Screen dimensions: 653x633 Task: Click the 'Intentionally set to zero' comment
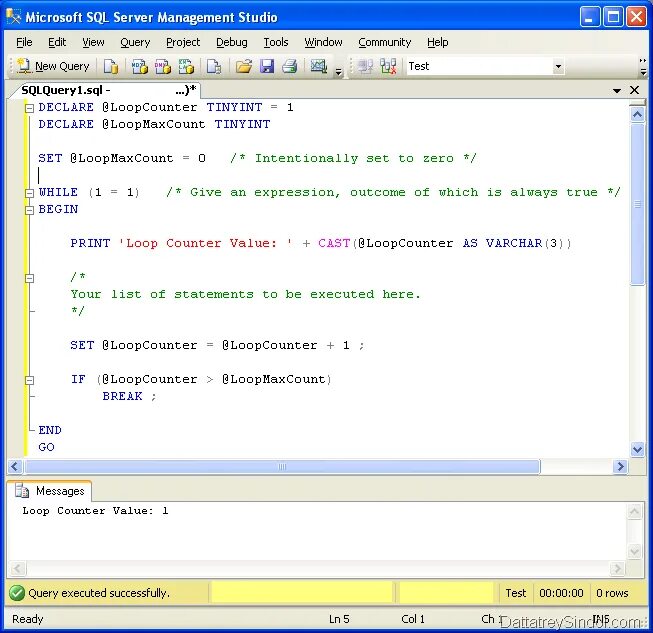pyautogui.click(x=354, y=158)
